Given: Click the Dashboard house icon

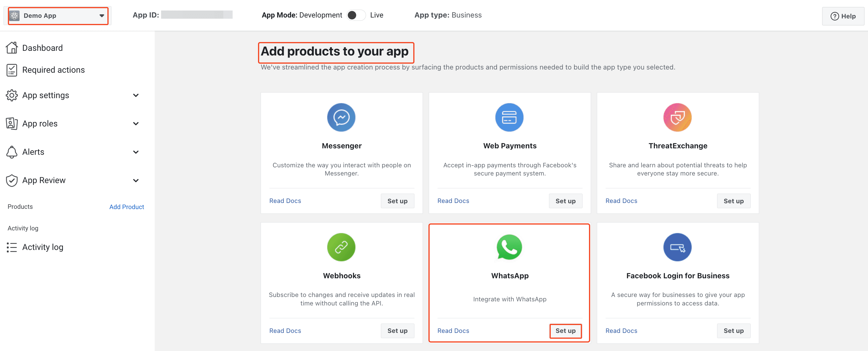Looking at the screenshot, I should coord(12,48).
